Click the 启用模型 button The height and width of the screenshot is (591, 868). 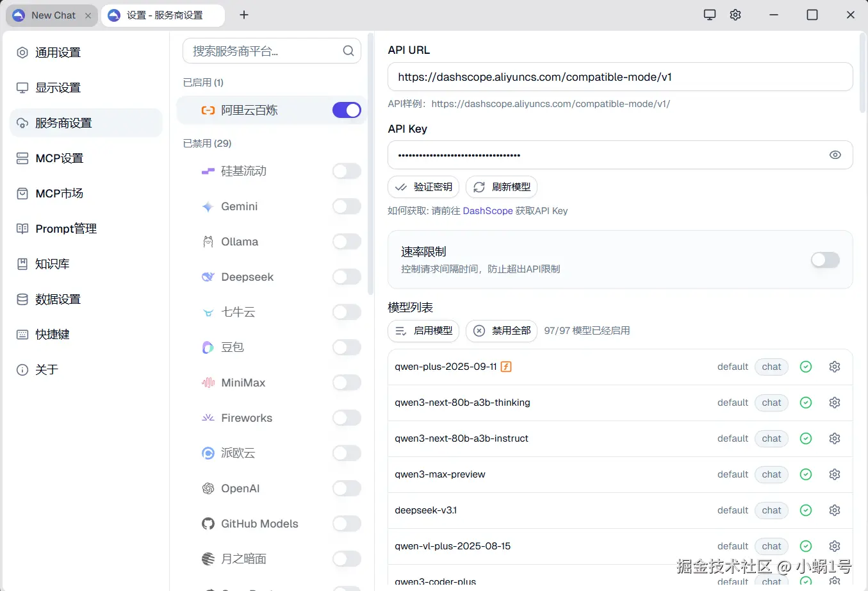423,331
